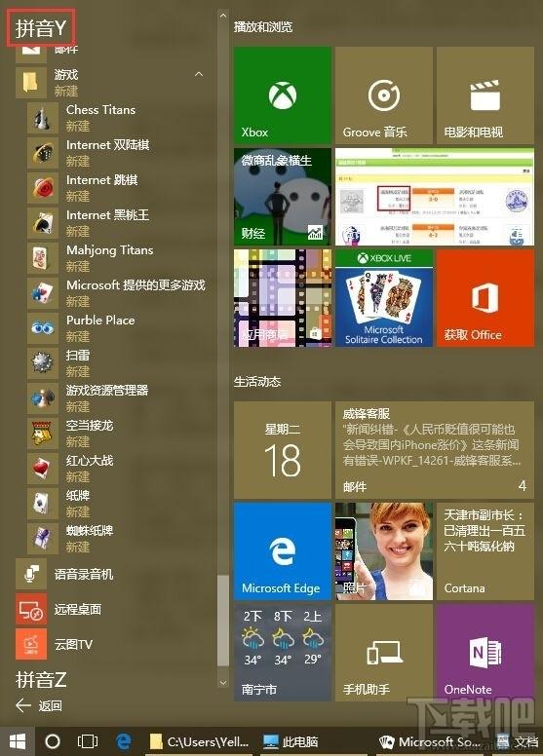Launch Purble Place eyes icon
543x756 pixels.
(43, 328)
